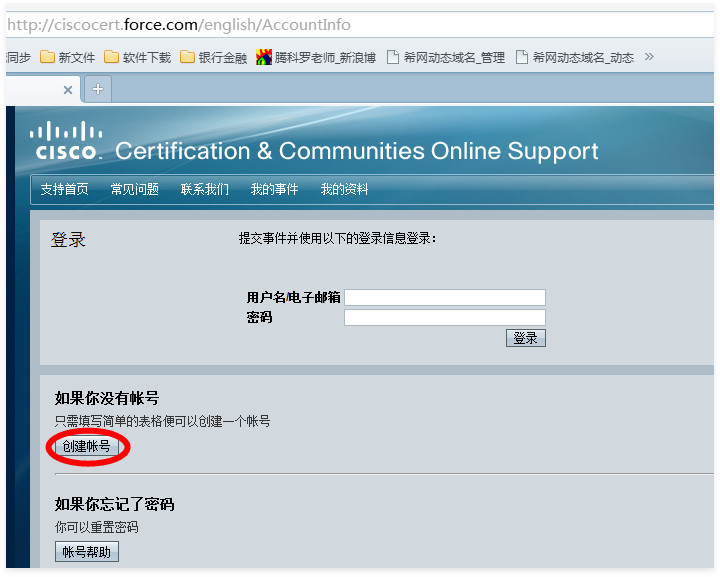This screenshot has width=720, height=577.
Task: Open the 常见问题 menu item
Action: pos(135,189)
